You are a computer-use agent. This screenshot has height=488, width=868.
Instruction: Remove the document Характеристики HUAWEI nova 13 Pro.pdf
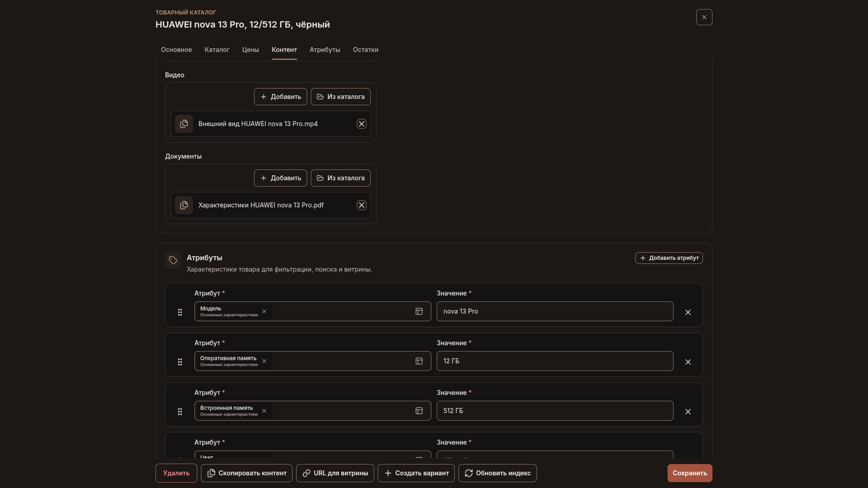[x=362, y=205]
